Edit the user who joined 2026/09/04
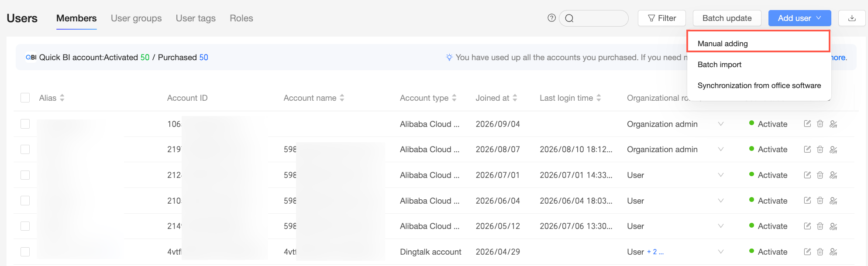 [807, 124]
